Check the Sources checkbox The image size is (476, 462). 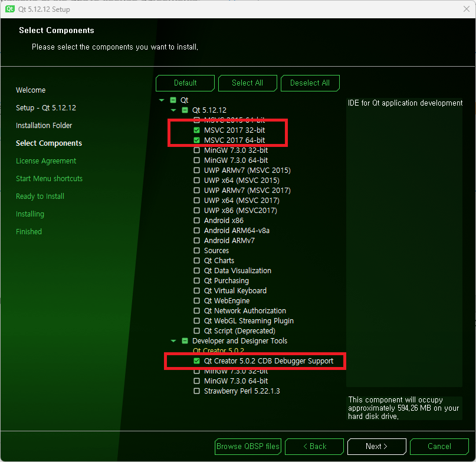[197, 250]
